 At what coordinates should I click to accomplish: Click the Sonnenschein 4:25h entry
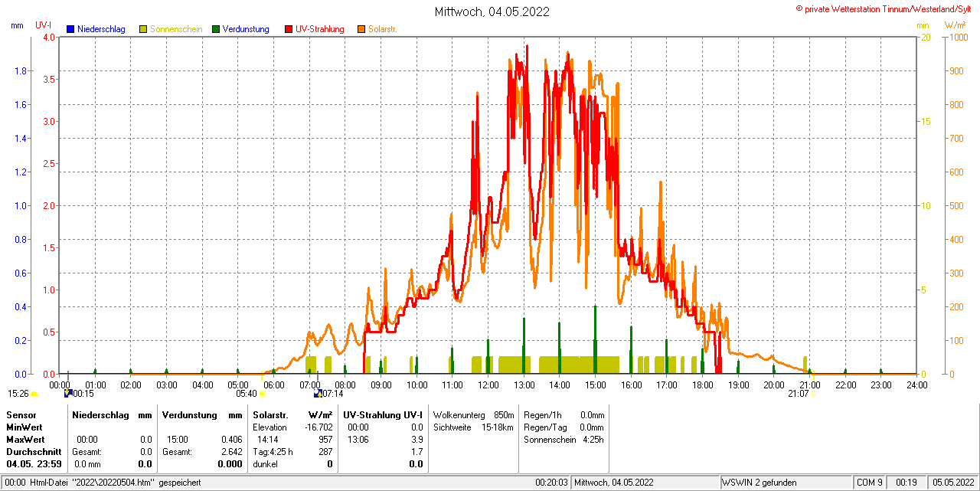[563, 439]
